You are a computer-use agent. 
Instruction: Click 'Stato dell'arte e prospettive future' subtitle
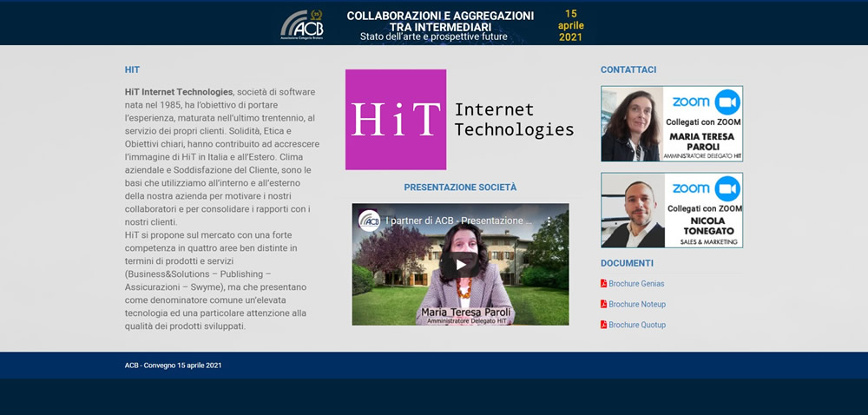(433, 37)
